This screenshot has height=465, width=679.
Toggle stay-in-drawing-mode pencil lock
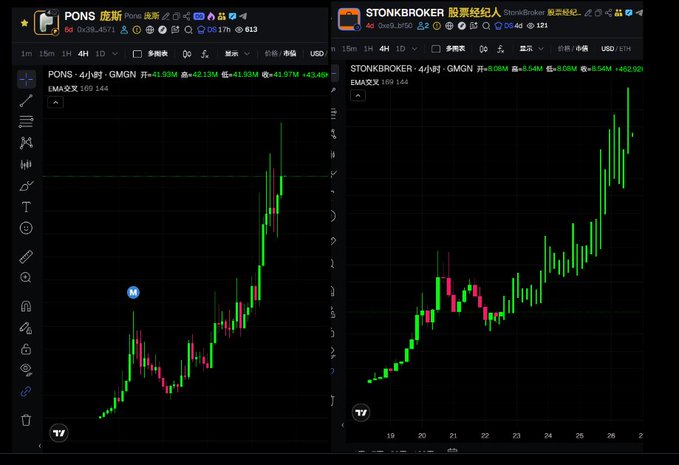pos(26,328)
